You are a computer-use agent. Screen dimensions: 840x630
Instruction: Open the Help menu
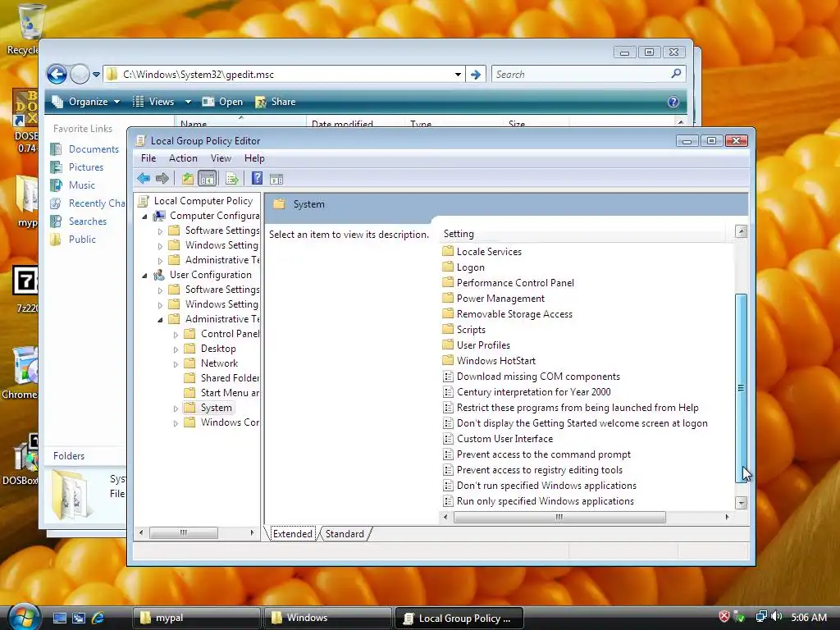pyautogui.click(x=254, y=158)
